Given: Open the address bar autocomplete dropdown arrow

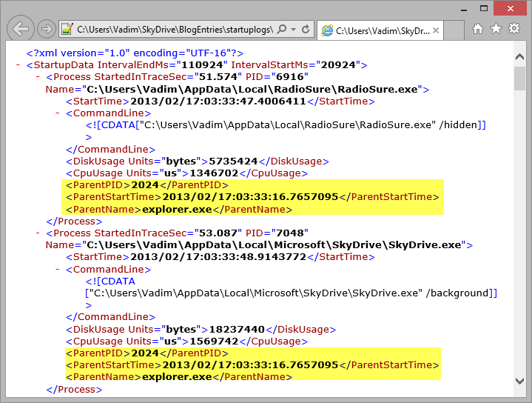Looking at the screenshot, I should click(294, 29).
